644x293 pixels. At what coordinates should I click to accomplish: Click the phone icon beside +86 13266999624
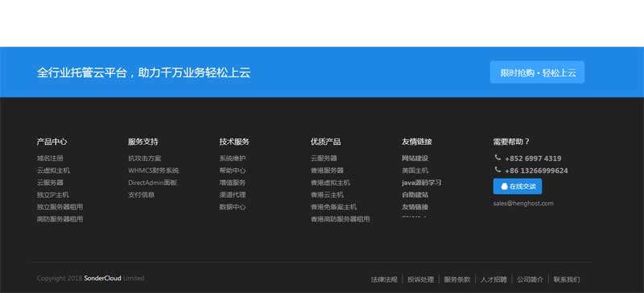[x=497, y=170]
